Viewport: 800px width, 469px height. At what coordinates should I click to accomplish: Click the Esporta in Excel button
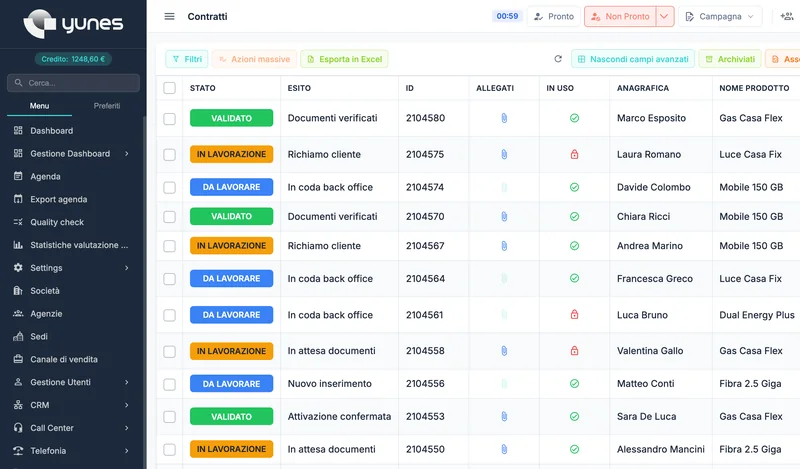(x=344, y=59)
